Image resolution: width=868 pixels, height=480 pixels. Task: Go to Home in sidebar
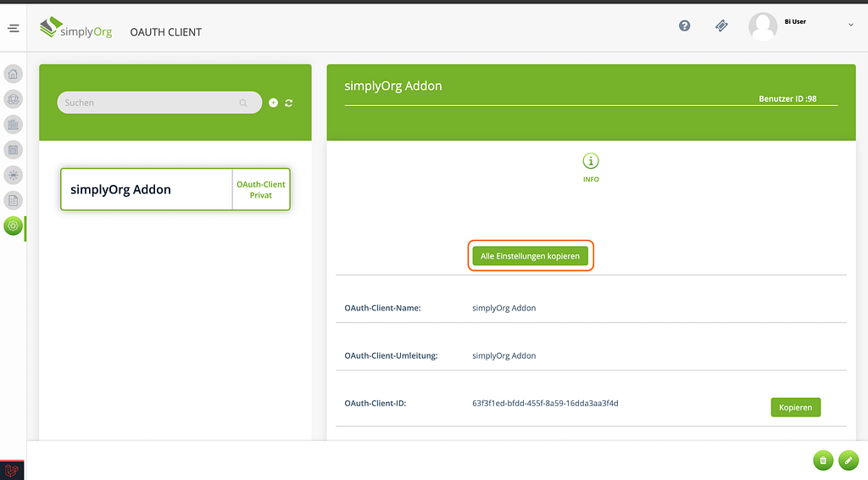[x=14, y=74]
